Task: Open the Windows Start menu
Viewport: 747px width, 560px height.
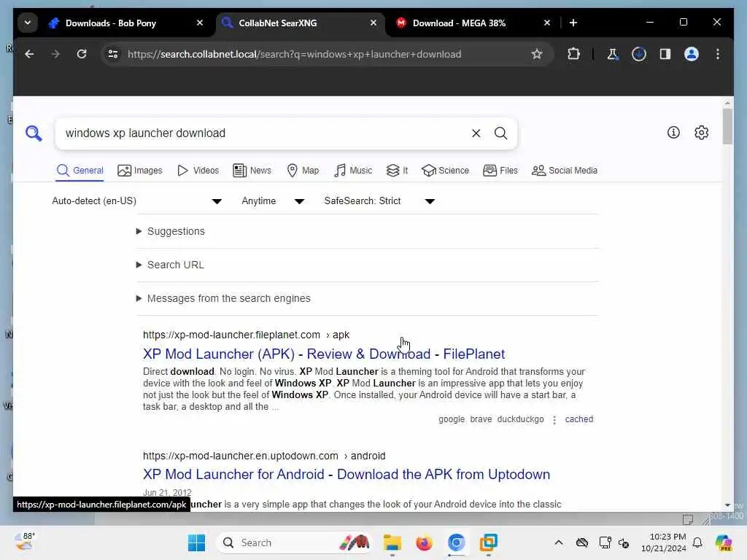Action: click(x=196, y=542)
